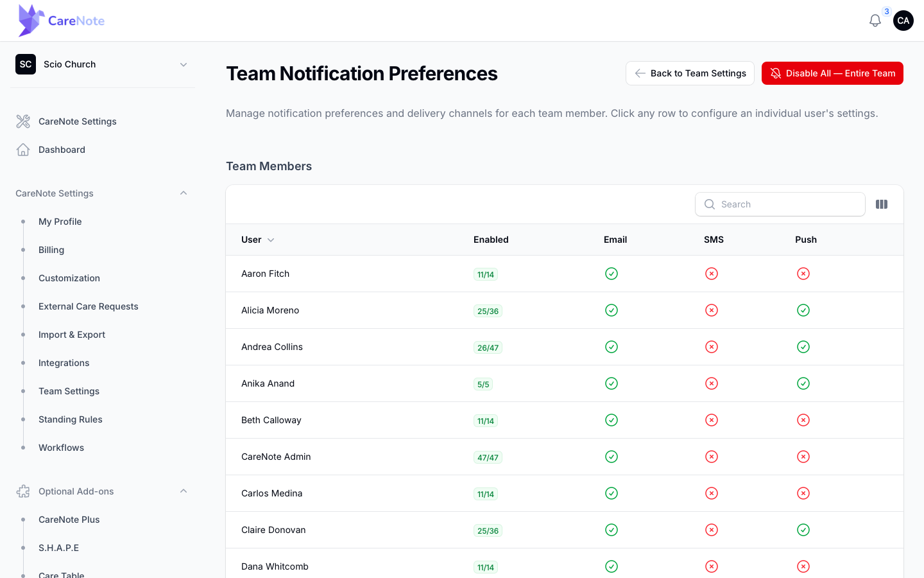Open the notifications bell icon
The image size is (924, 578).
pyautogui.click(x=875, y=21)
